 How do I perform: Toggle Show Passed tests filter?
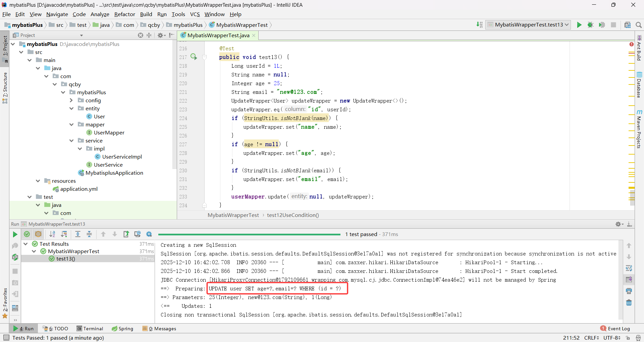point(27,234)
